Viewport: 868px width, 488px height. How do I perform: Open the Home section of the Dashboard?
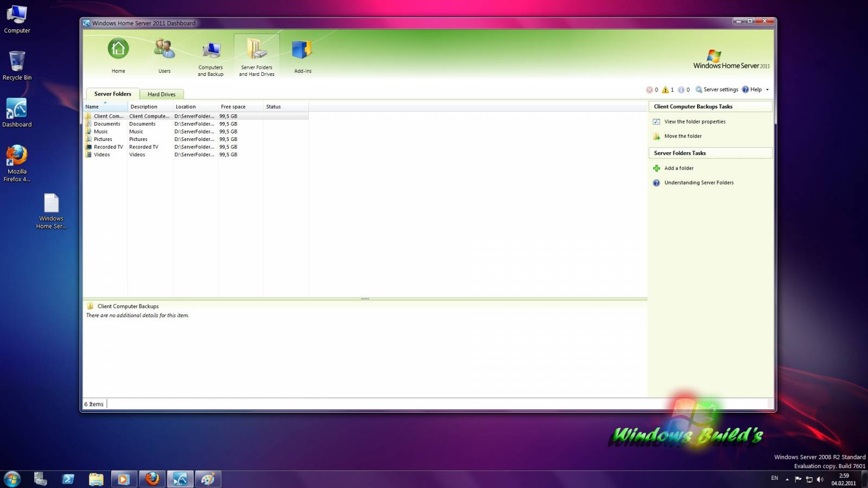[118, 55]
